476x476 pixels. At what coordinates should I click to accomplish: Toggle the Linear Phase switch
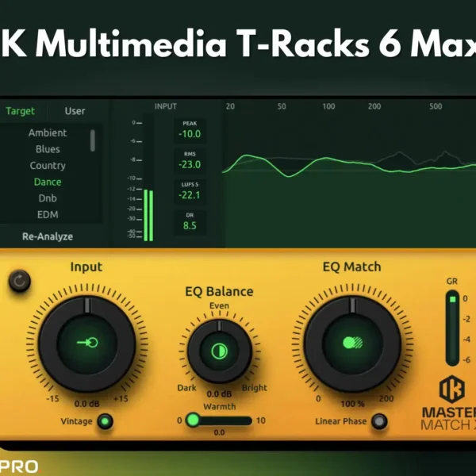(x=379, y=421)
